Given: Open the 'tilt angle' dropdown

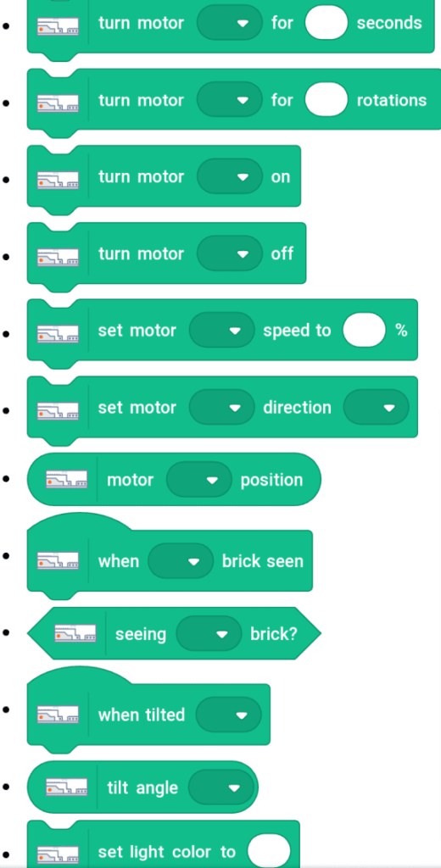Looking at the screenshot, I should (221, 787).
